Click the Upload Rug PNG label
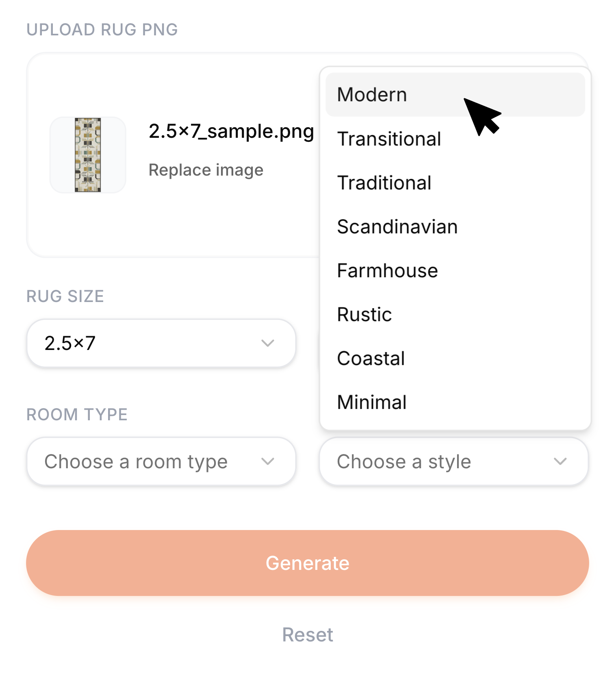The image size is (616, 678). tap(102, 30)
